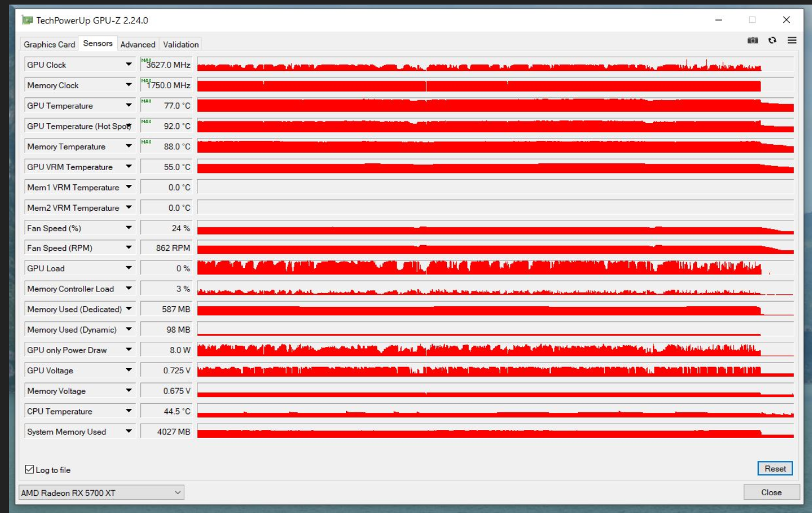Open the Advanced tab
The image size is (812, 513).
pos(138,44)
